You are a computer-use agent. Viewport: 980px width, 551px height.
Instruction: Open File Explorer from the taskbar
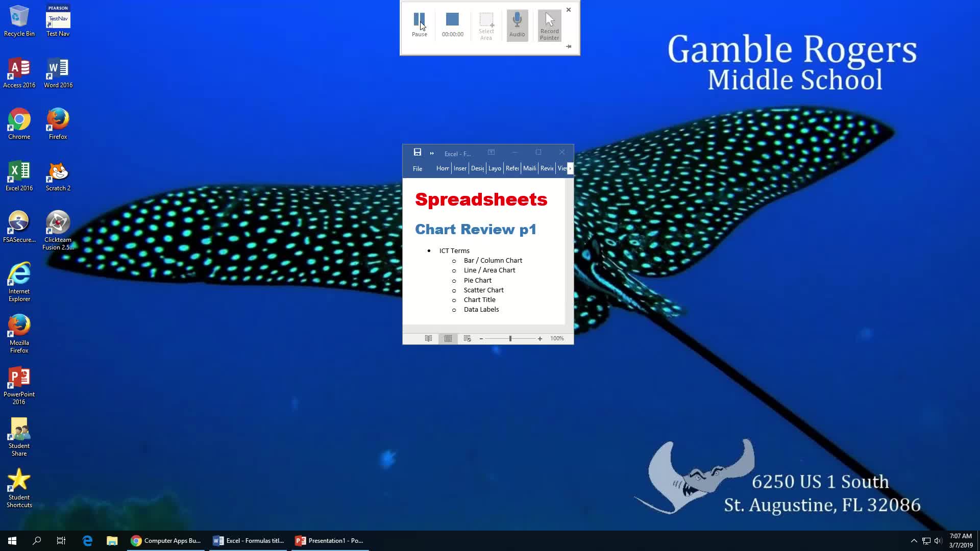coord(112,541)
